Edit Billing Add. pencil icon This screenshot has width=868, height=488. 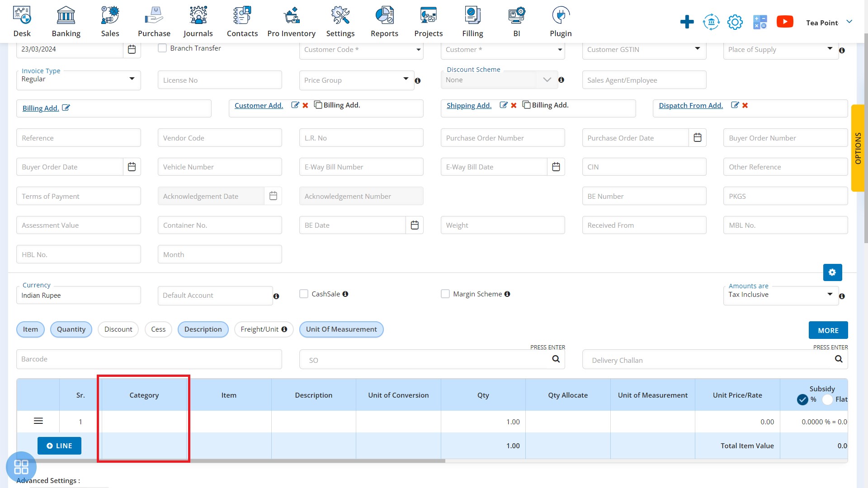click(66, 108)
